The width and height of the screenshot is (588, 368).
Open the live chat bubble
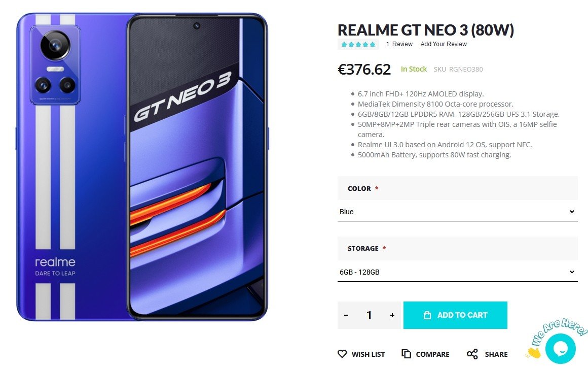point(561,348)
